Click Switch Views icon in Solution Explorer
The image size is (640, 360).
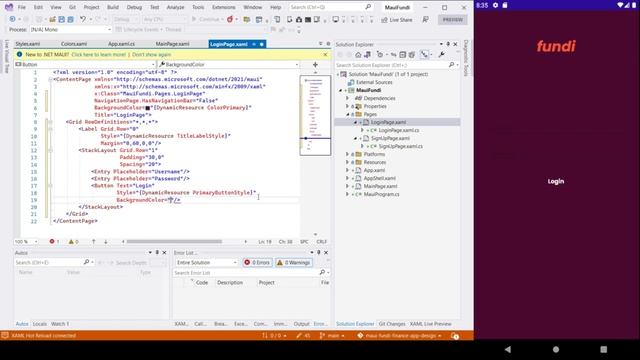[x=367, y=55]
